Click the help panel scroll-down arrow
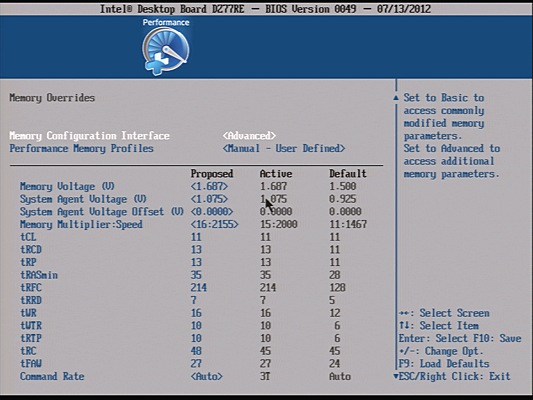Screen dimensions: 533x400 pos(396,376)
